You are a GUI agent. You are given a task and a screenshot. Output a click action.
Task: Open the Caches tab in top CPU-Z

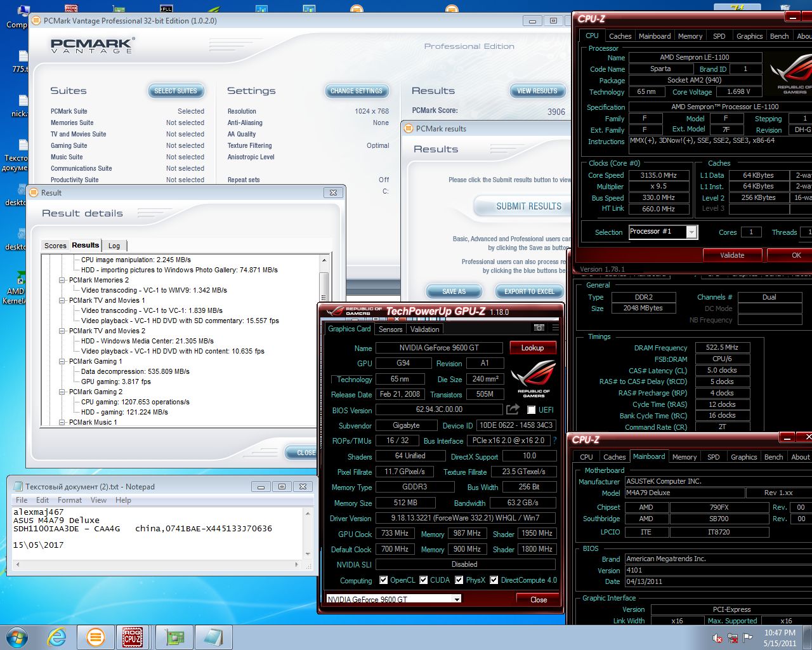click(620, 36)
